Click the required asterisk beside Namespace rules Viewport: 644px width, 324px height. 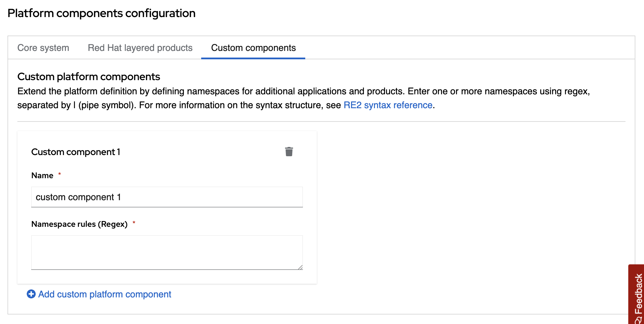pos(134,223)
